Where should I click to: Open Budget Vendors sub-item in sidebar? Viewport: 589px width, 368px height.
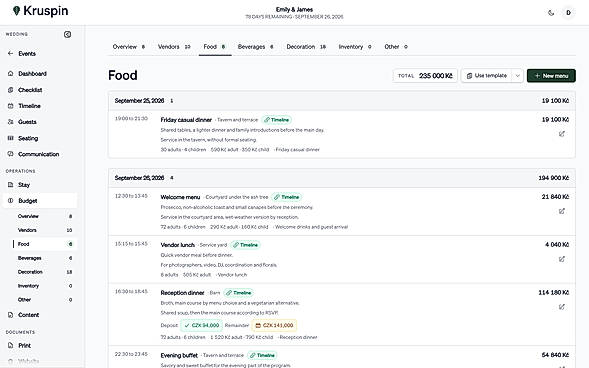point(44,230)
